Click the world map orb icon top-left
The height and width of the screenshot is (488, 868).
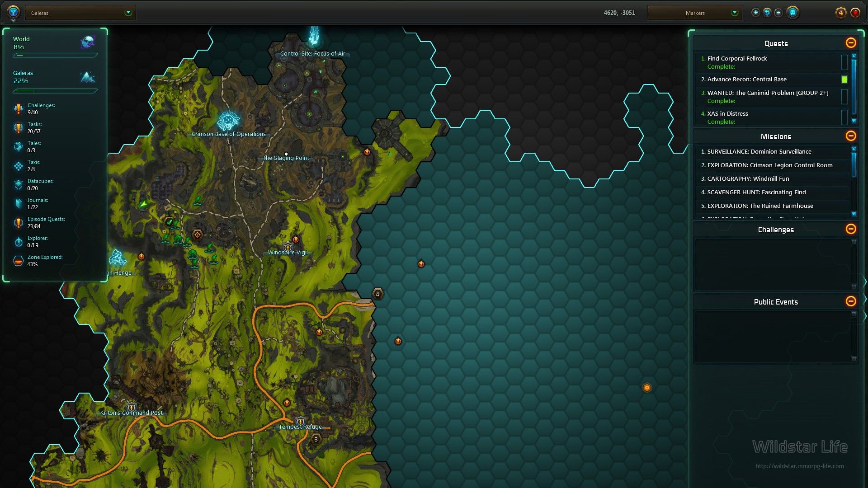13,12
